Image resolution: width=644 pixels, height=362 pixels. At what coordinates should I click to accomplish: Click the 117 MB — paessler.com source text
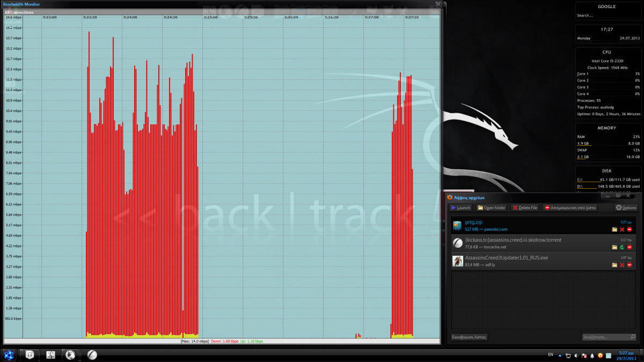pyautogui.click(x=486, y=229)
